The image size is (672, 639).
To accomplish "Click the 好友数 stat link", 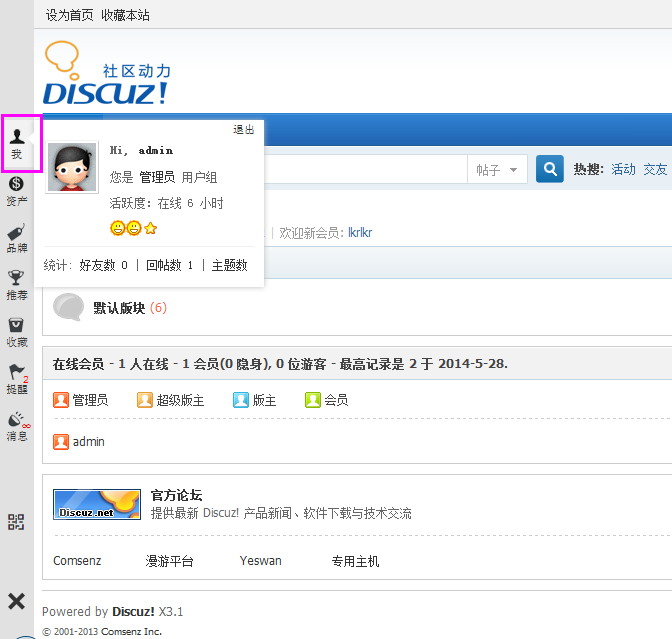I will (97, 265).
